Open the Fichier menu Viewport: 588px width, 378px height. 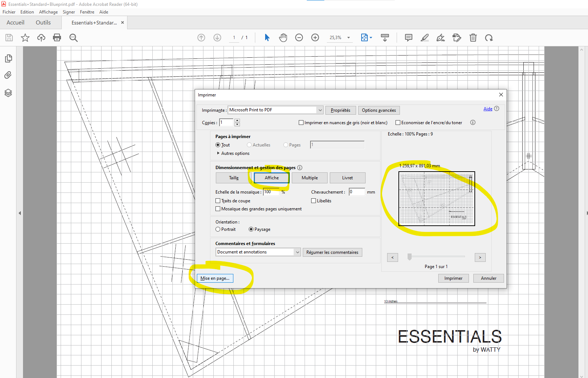point(9,12)
